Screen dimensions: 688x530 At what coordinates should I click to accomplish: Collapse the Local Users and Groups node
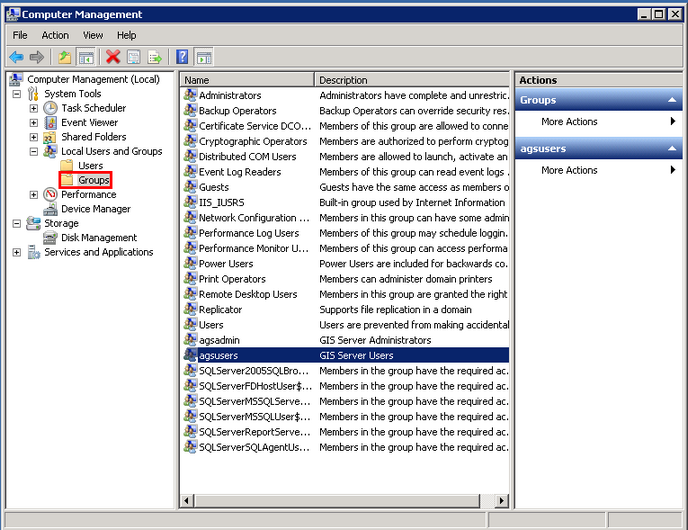pos(33,152)
